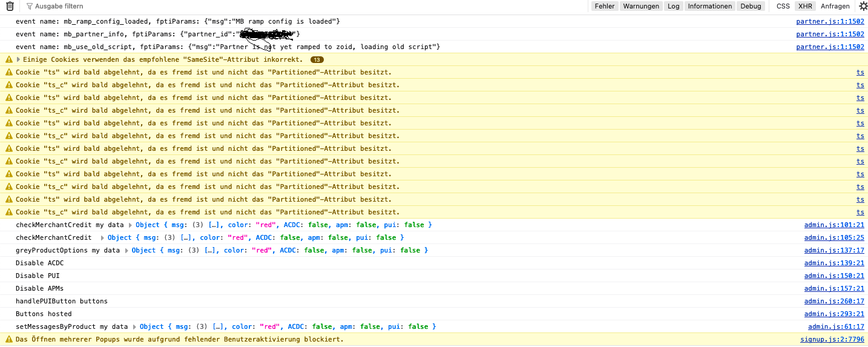This screenshot has height=347, width=868.
Task: Enable the CSS filter
Action: [x=783, y=6]
